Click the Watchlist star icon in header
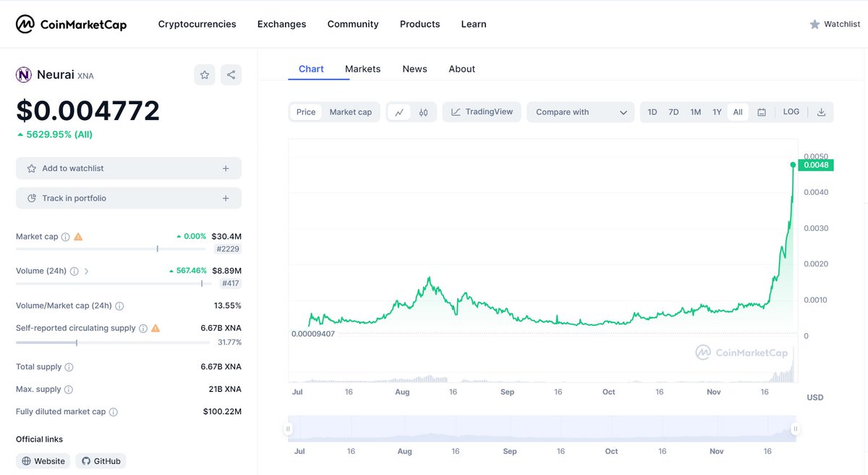Viewport: 868px width, 475px height. pyautogui.click(x=814, y=25)
